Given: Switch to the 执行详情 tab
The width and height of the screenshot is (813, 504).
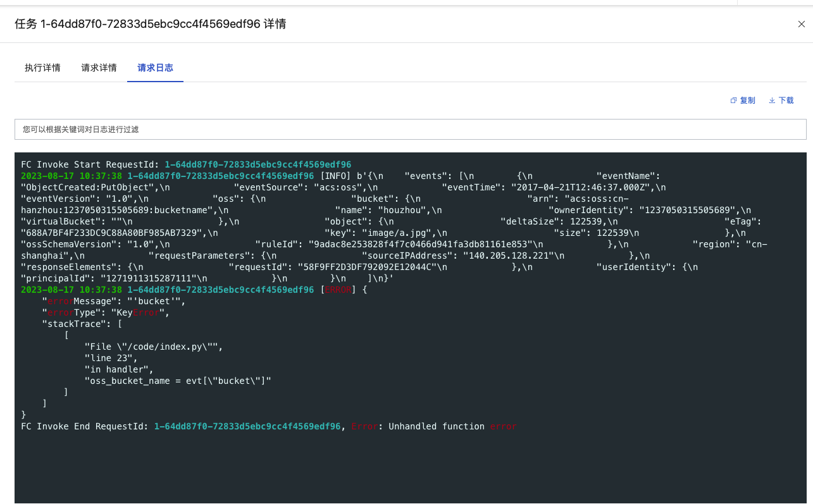Looking at the screenshot, I should click(42, 68).
